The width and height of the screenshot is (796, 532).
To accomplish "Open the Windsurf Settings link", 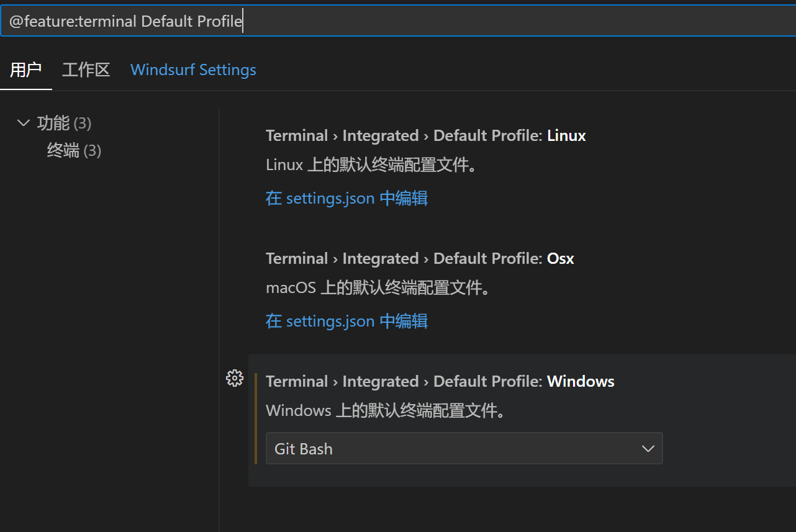I will pyautogui.click(x=193, y=70).
